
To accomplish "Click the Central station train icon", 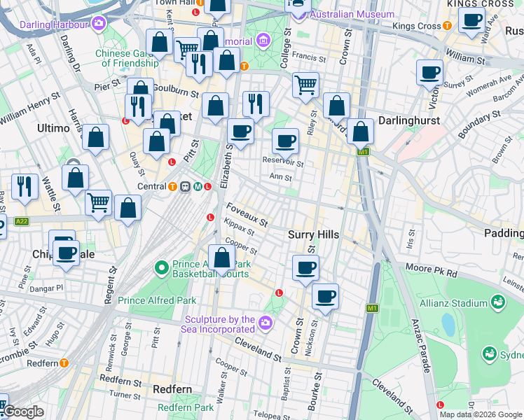I will 185,187.
